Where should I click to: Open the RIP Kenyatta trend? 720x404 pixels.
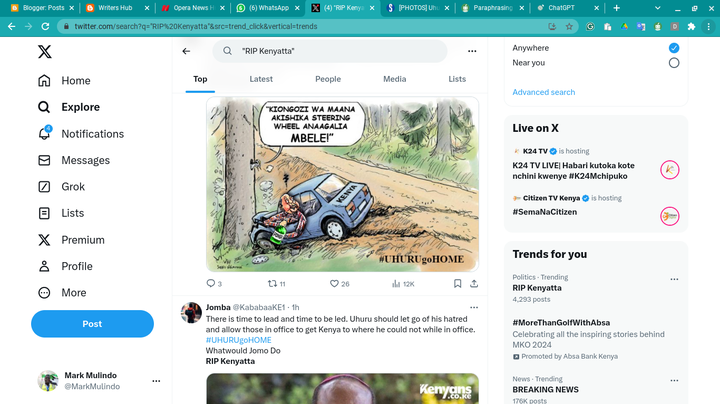click(537, 288)
